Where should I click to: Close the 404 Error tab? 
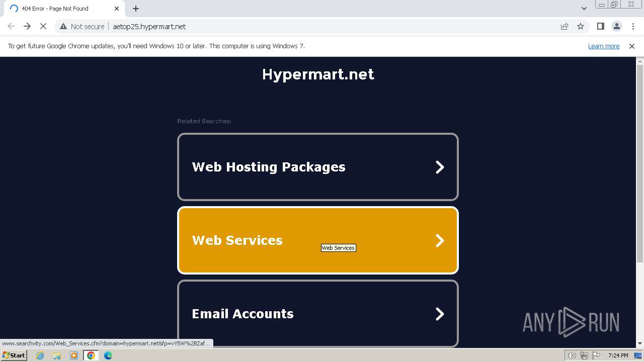(x=117, y=9)
